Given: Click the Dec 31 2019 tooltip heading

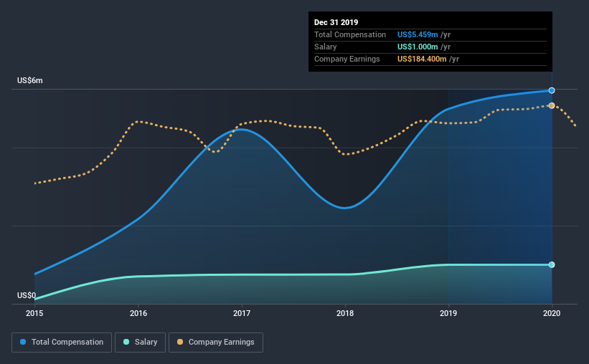Looking at the screenshot, I should coord(336,22).
